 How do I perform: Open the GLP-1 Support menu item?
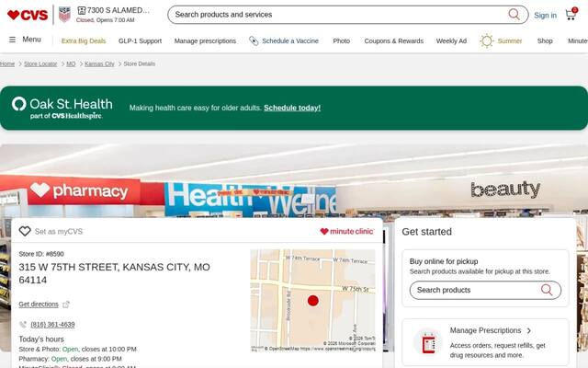[x=140, y=40]
